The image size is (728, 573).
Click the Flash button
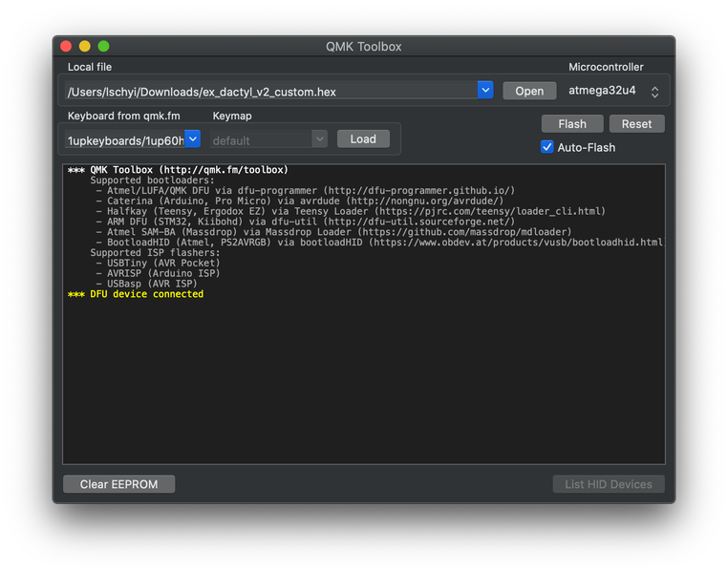(572, 124)
